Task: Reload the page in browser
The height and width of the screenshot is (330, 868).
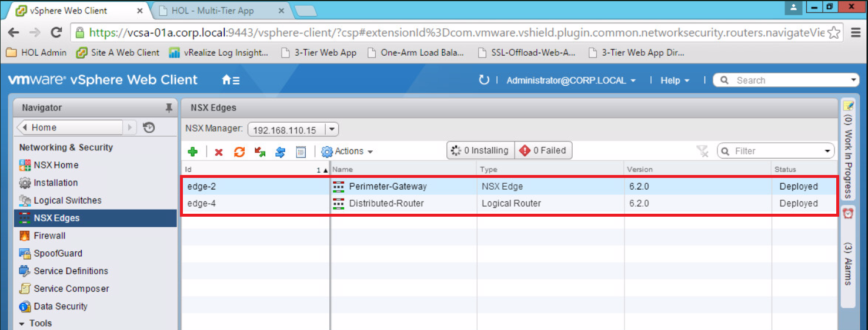Action: pos(56,33)
